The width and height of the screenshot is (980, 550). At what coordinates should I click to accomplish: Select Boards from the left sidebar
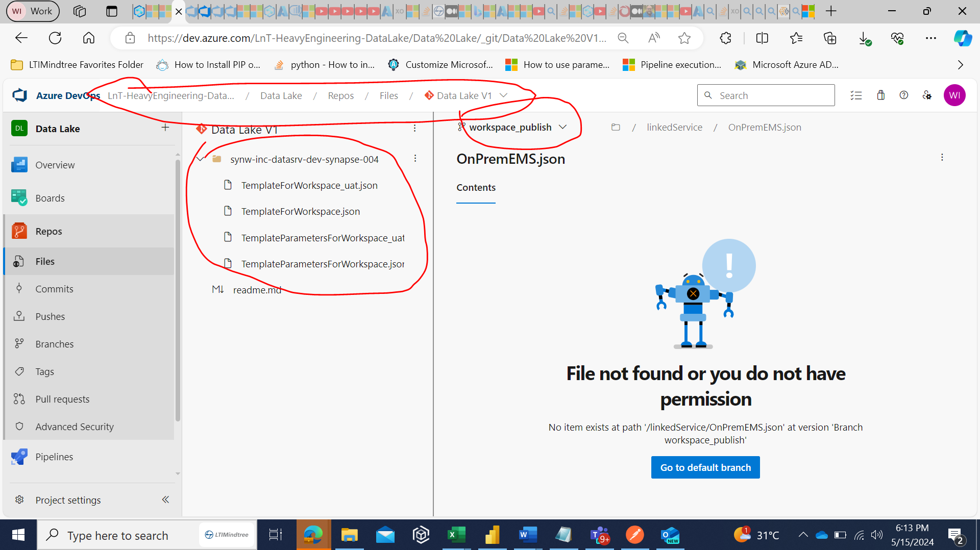50,197
